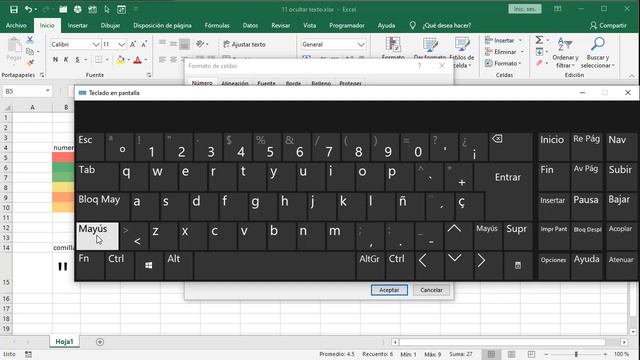640x360 pixels.
Task: Click the Opciones key on keyboard
Action: tap(553, 266)
